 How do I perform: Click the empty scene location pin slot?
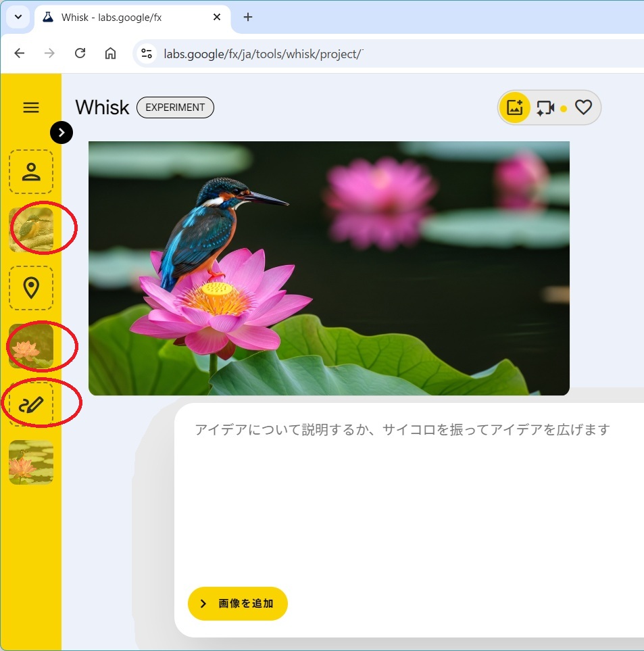pyautogui.click(x=31, y=288)
